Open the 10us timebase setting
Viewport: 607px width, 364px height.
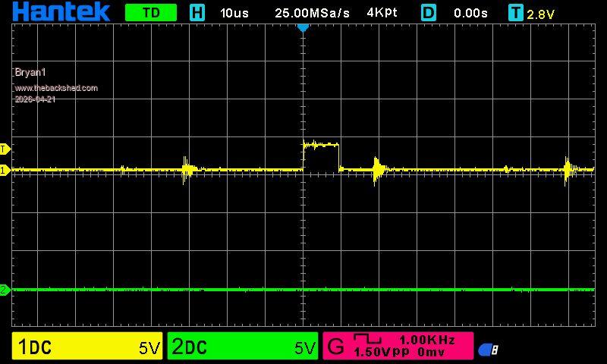tap(234, 13)
